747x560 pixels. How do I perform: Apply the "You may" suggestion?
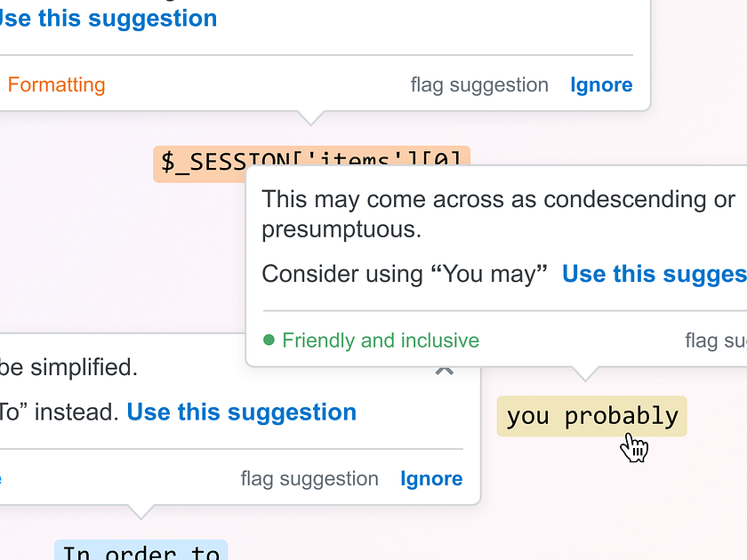(x=654, y=274)
